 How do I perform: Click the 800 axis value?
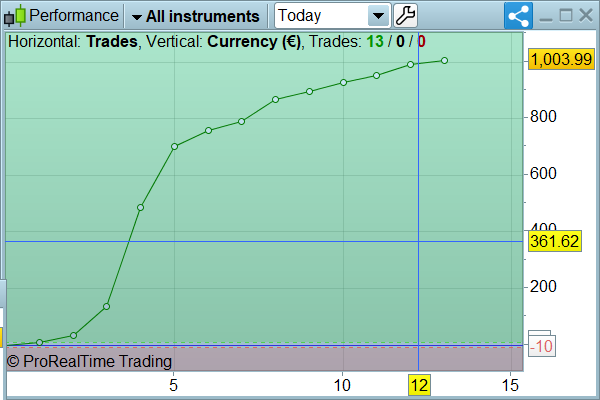[543, 117]
